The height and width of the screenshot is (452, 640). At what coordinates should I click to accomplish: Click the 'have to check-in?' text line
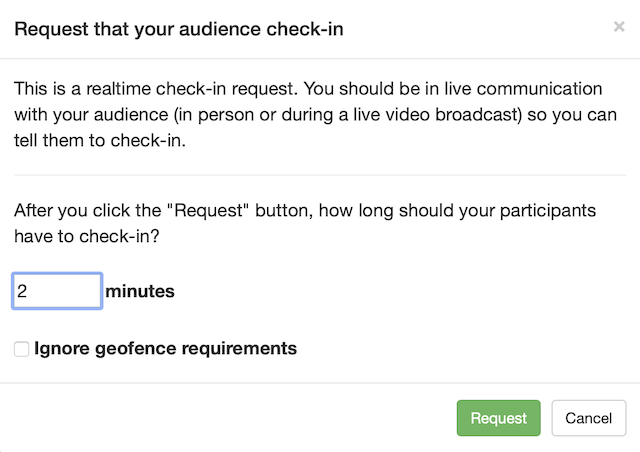tap(87, 236)
